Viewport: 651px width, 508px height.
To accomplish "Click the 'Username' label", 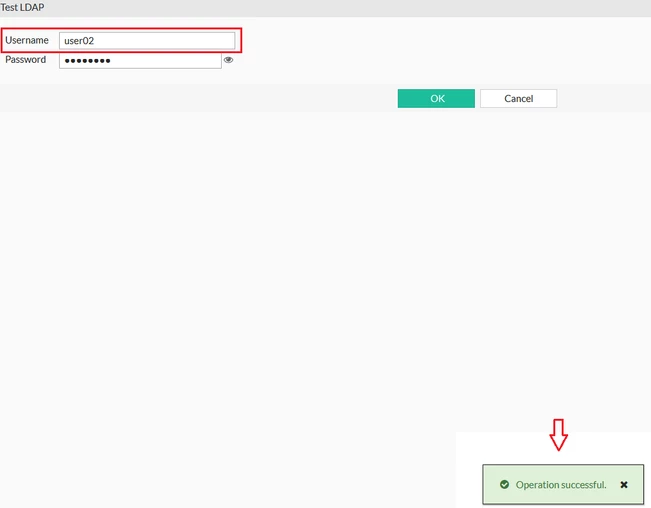I will pos(27,40).
